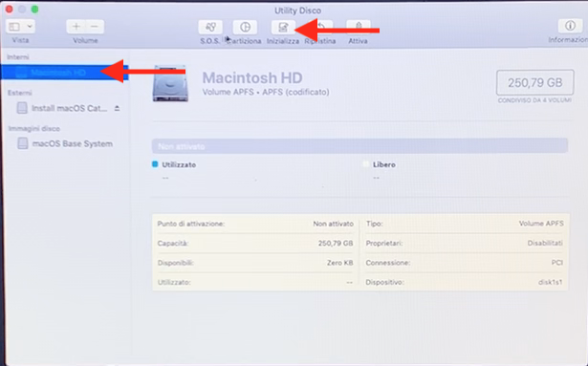The image size is (588, 366).
Task: Click the Connessione PCI value
Action: click(556, 263)
